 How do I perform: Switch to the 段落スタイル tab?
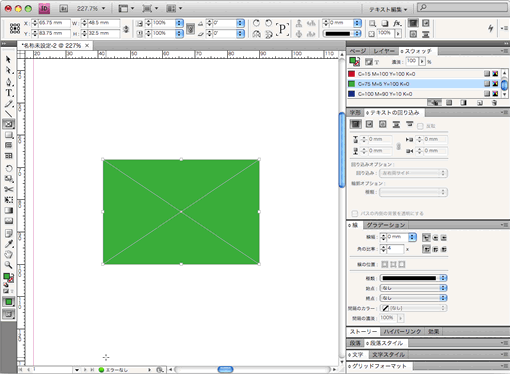(x=386, y=343)
